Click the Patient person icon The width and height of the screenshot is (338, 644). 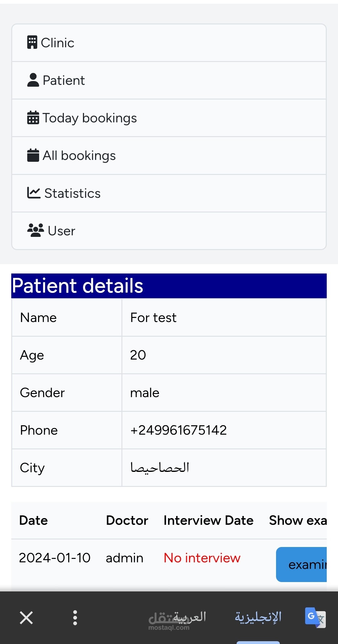coord(33,80)
